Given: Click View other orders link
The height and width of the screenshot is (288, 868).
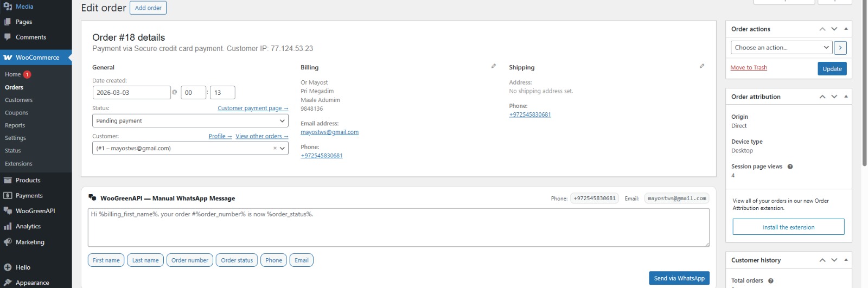Looking at the screenshot, I should (261, 136).
